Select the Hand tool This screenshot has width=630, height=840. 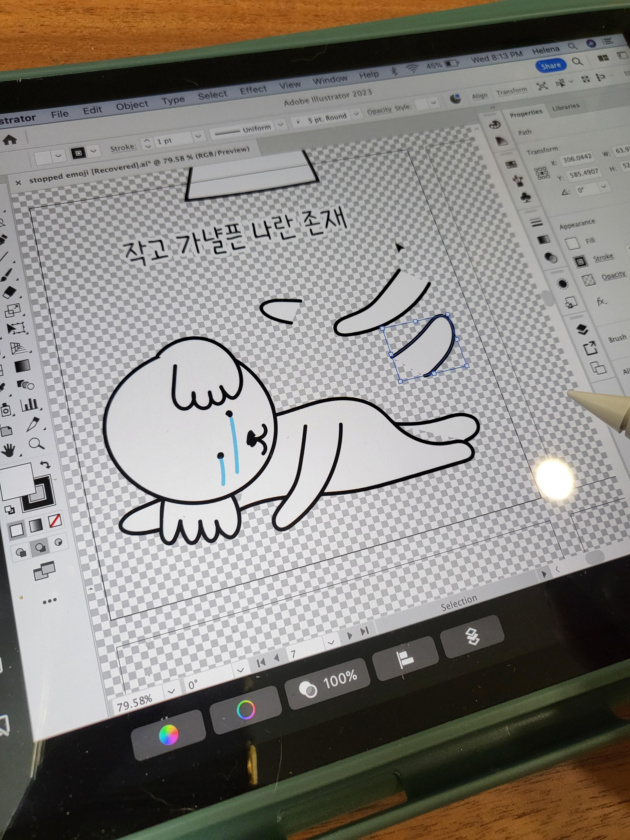pyautogui.click(x=8, y=450)
